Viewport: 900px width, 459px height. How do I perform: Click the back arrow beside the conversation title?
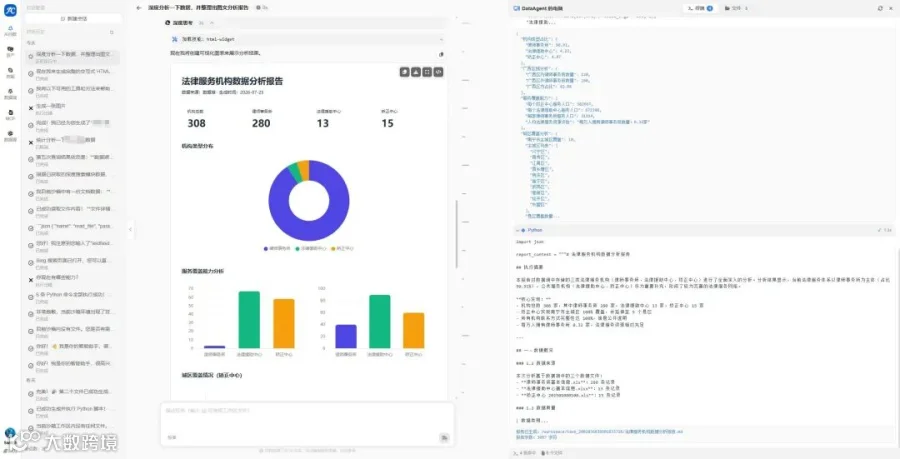coord(139,8)
